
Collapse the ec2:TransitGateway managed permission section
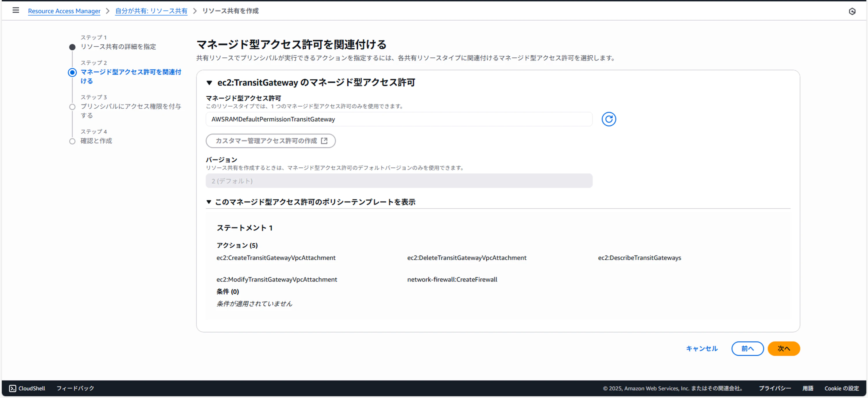(x=209, y=83)
